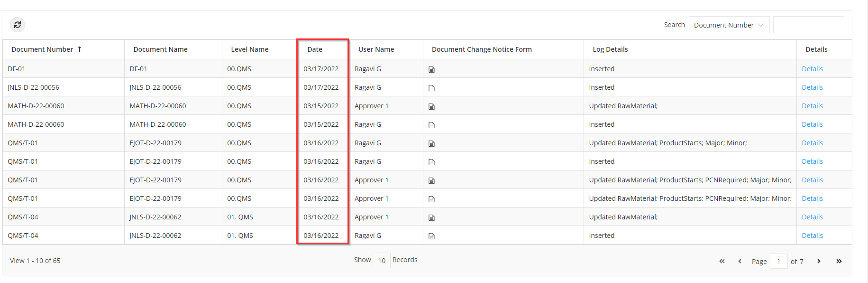This screenshot has height=283, width=868.
Task: Click the search text input field
Action: pos(808,25)
